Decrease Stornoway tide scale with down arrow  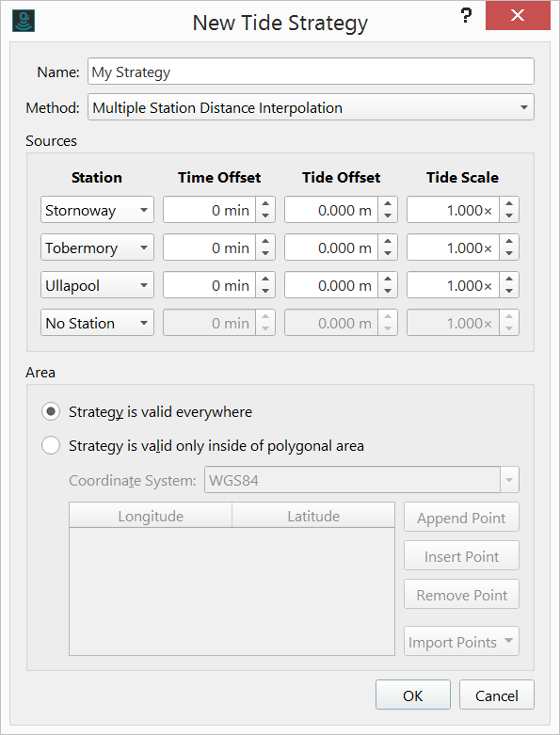pos(509,216)
